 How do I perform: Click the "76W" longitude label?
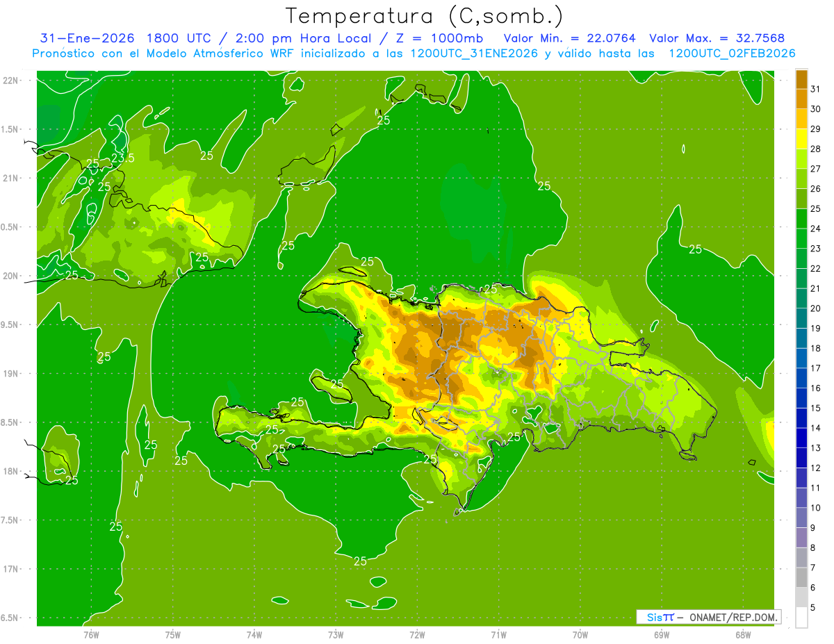91,634
